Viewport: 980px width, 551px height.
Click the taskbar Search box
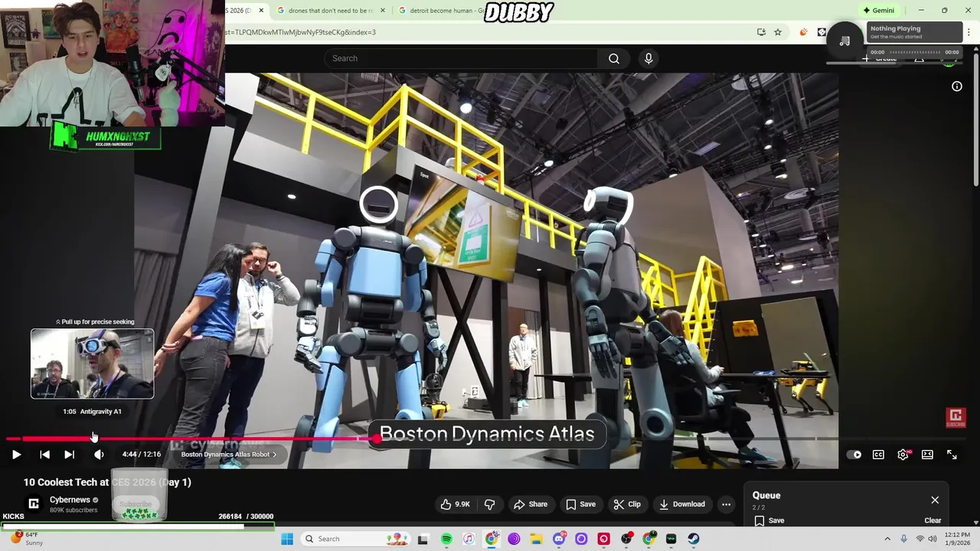click(356, 539)
